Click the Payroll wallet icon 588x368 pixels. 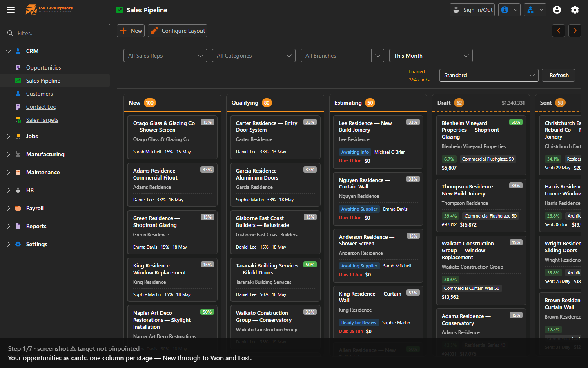pyautogui.click(x=18, y=208)
